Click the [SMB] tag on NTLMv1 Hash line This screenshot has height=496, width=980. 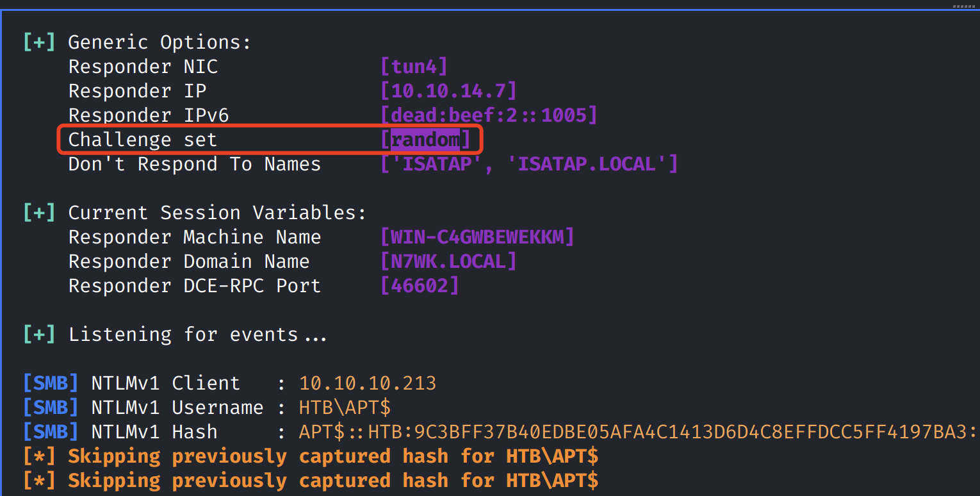point(51,432)
